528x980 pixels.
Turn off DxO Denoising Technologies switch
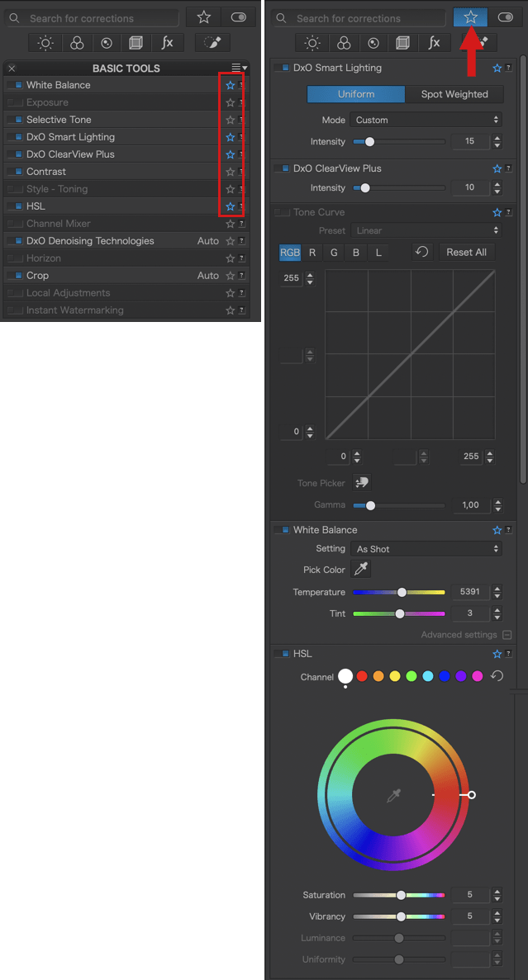pos(15,241)
